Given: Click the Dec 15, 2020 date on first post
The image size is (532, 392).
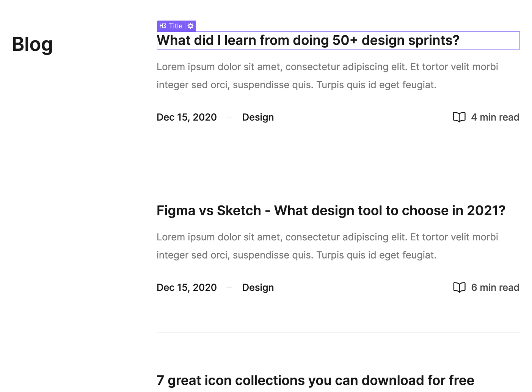Looking at the screenshot, I should pos(187,117).
